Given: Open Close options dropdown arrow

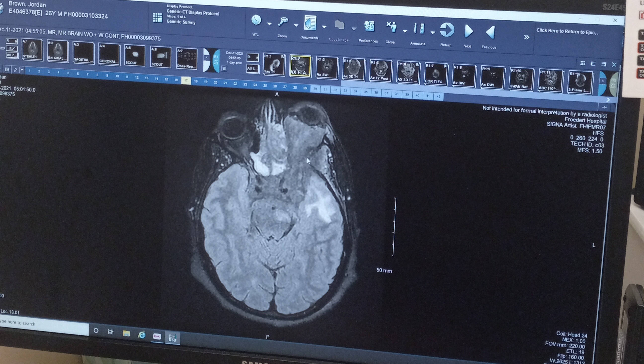Looking at the screenshot, I should coord(405,31).
